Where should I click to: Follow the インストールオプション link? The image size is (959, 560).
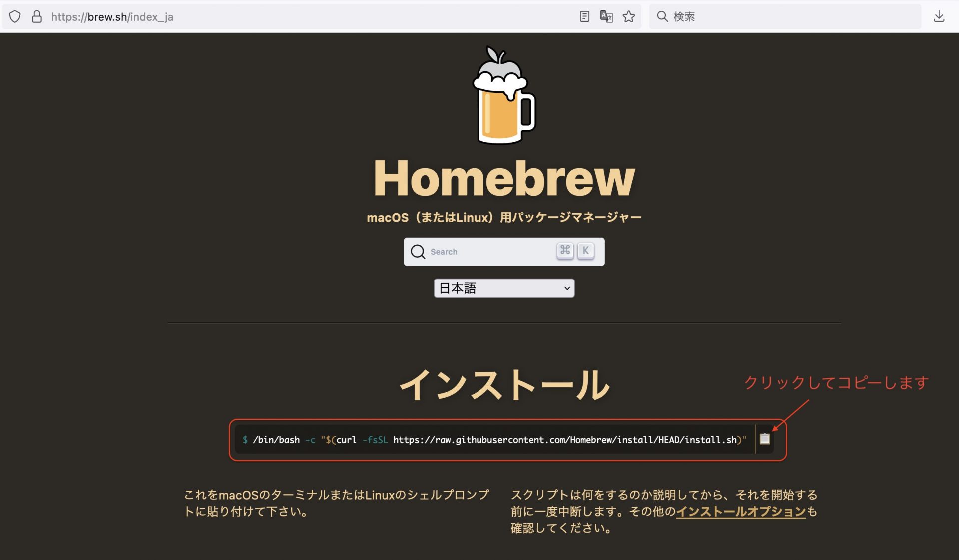coord(741,512)
